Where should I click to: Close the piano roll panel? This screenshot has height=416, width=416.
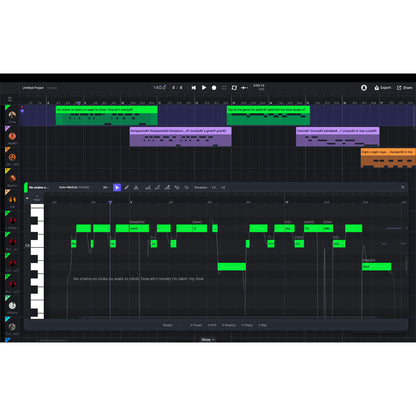tap(403, 187)
